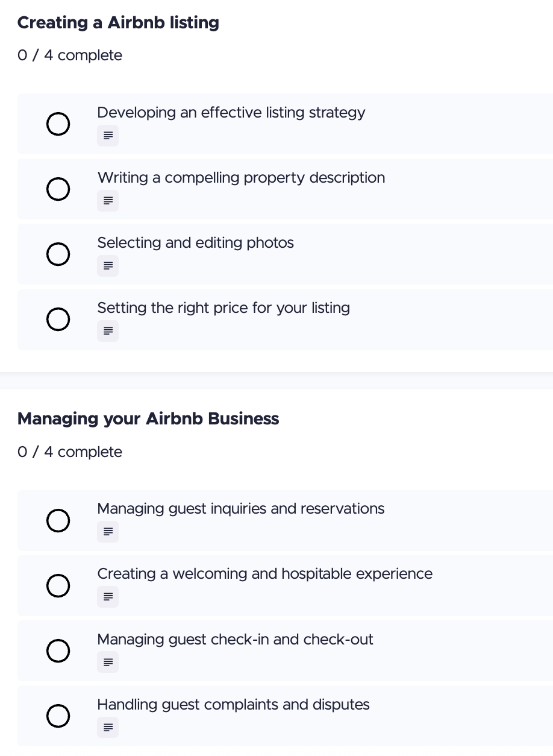The height and width of the screenshot is (756, 553).
Task: Open the Handling guest complaints and disputes title
Action: pos(233,704)
